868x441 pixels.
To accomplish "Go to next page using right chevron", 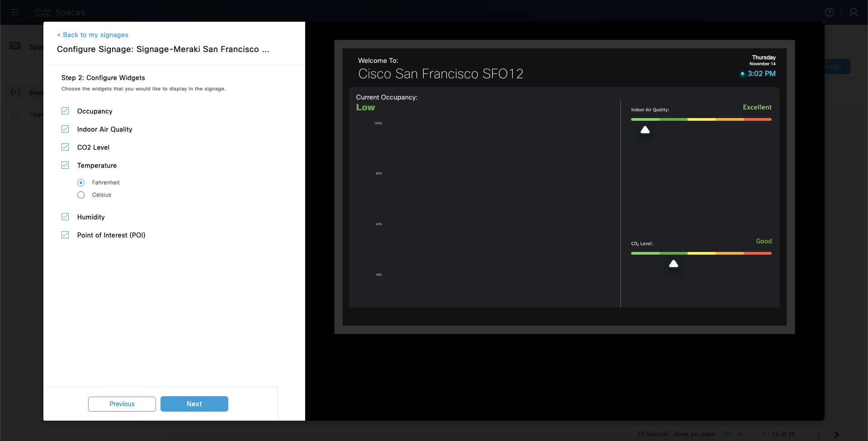I will coord(836,434).
